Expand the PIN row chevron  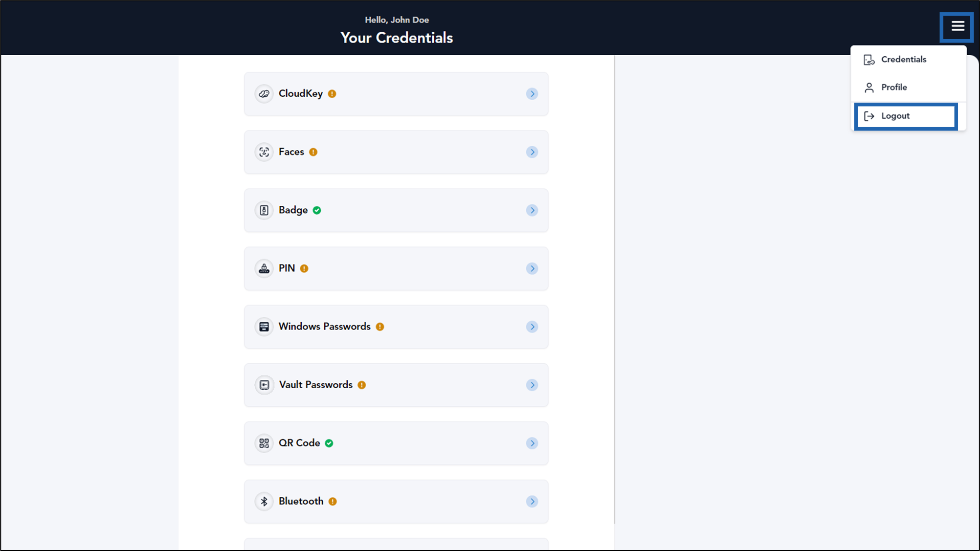(532, 268)
